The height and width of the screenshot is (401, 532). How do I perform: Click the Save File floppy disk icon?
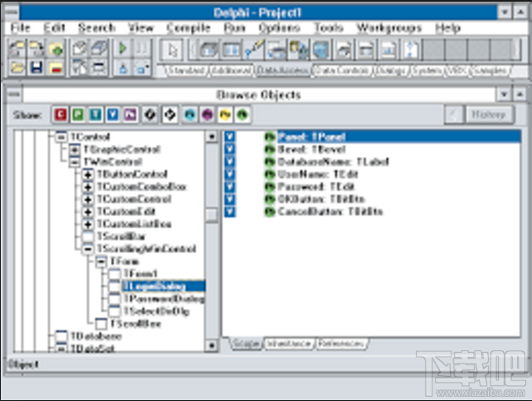[36, 67]
